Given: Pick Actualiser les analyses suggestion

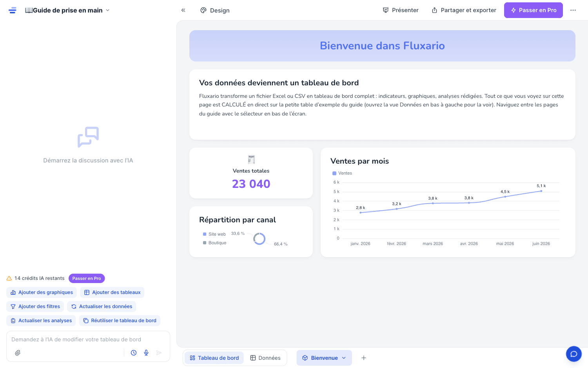Looking at the screenshot, I should (41, 321).
